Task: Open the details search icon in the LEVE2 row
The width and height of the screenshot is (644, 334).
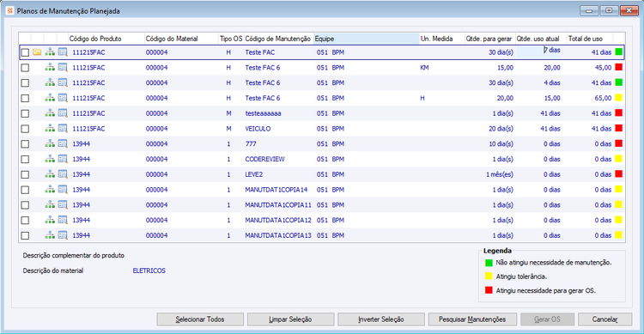Action: (63, 173)
